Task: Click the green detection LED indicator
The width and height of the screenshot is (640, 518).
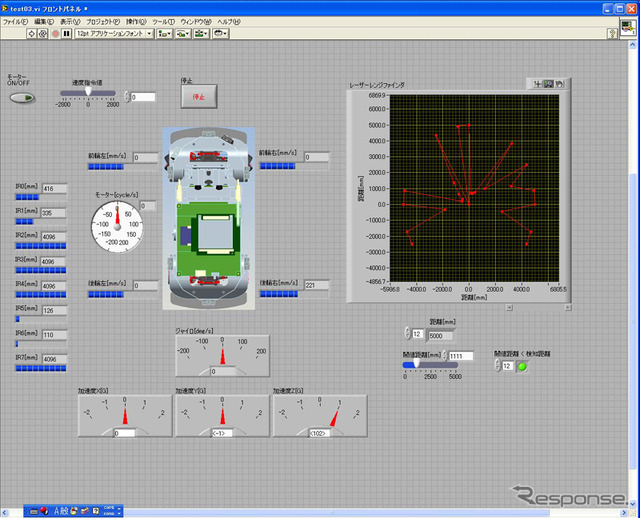Action: click(522, 366)
